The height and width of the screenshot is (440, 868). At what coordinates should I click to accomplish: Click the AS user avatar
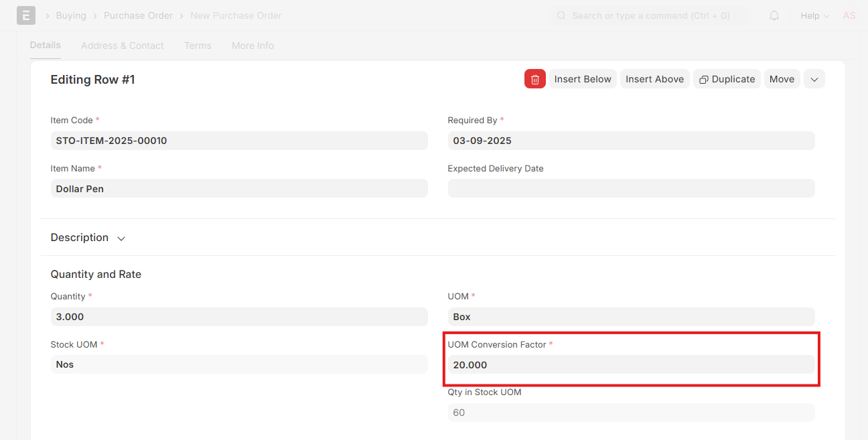(x=849, y=15)
